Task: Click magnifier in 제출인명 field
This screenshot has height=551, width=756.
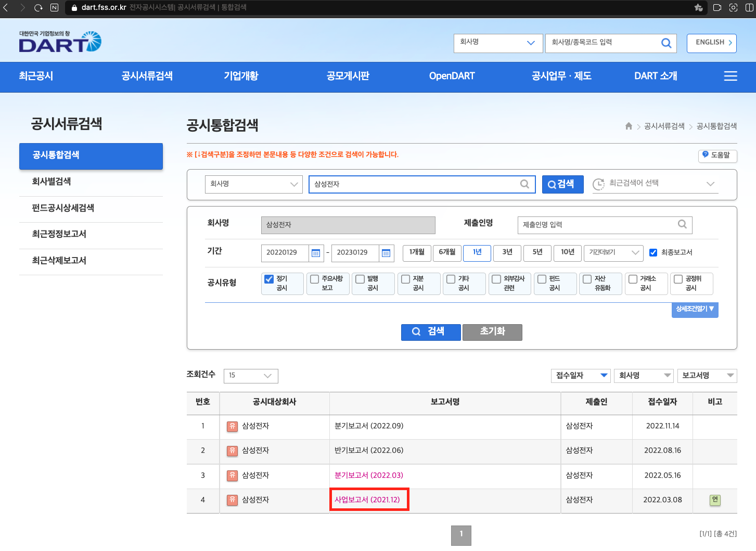Action: 682,224
